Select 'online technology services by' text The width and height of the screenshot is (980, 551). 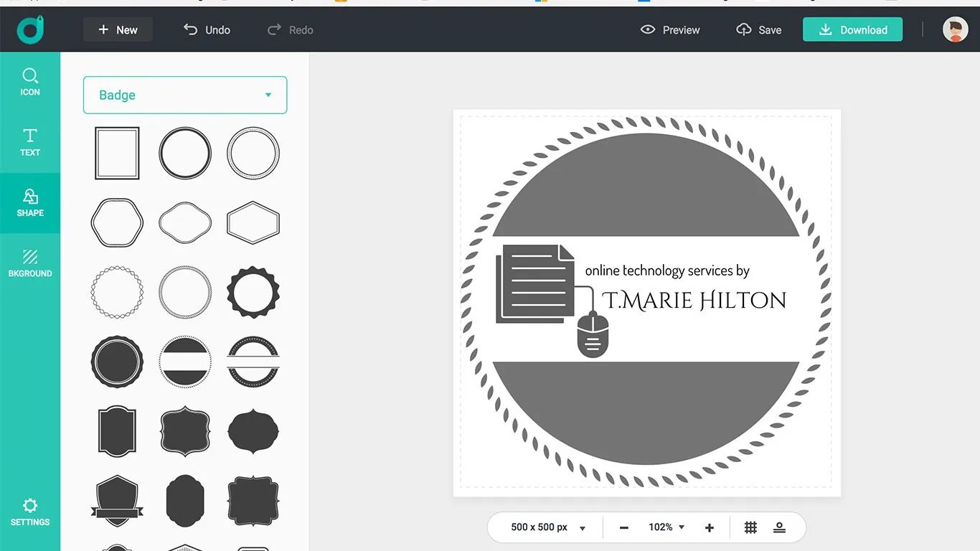click(x=667, y=270)
